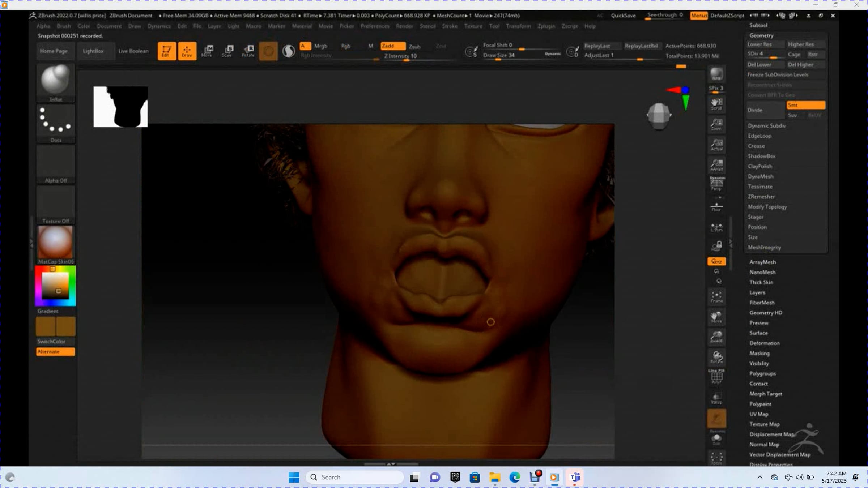Click the Scroll canvas icon
Screen dimensions: 868x488
pyautogui.click(x=716, y=104)
